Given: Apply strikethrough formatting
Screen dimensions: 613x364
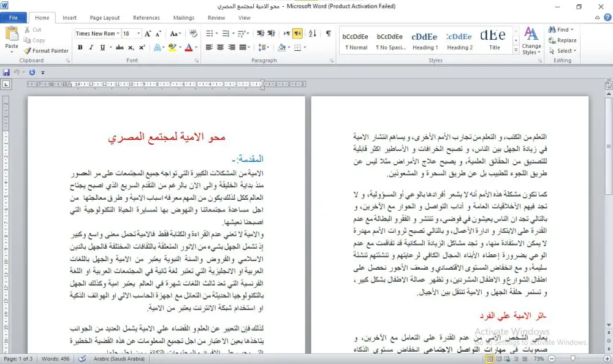Looking at the screenshot, I should coord(120,48).
